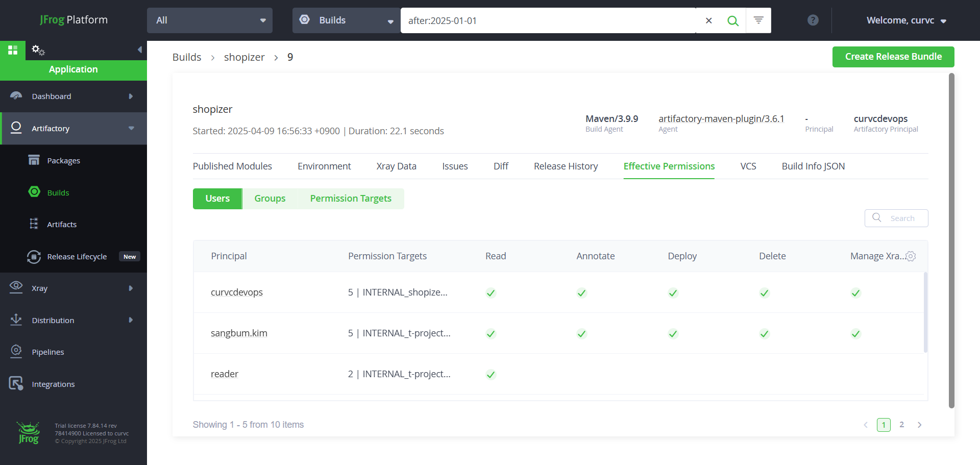Switch to the Environment tab
Screen dimensions: 980x465
coord(324,166)
